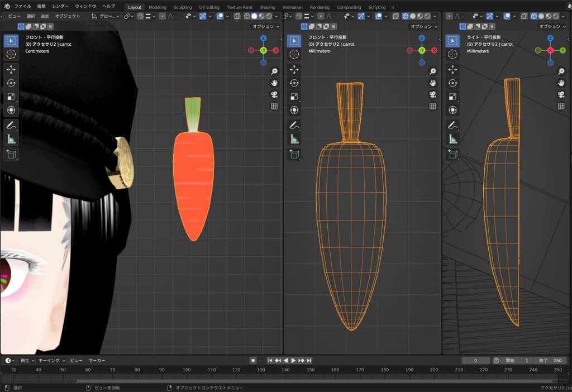
Task: Click zoom magnifier icon in left viewport
Action: (x=274, y=71)
